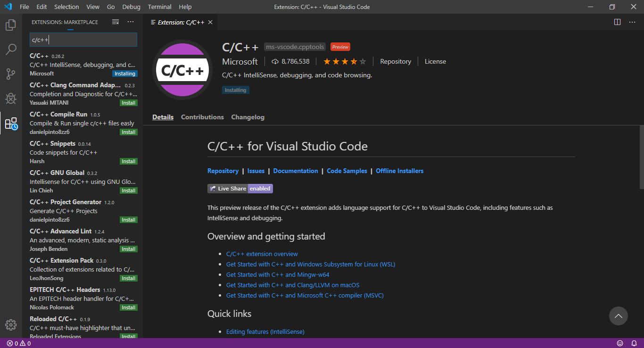Click the editor vertical scrollbar

[x=641, y=157]
